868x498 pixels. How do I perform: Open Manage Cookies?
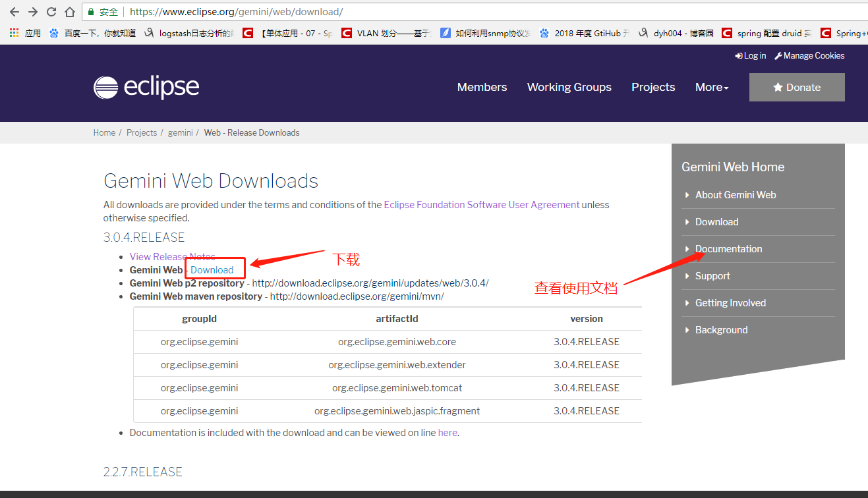click(809, 56)
